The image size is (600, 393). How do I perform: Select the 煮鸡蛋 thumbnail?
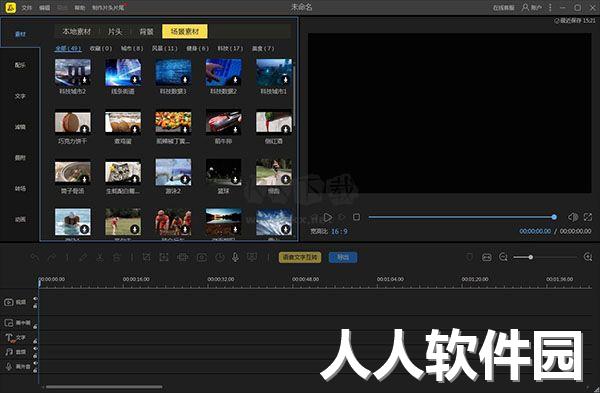123,122
